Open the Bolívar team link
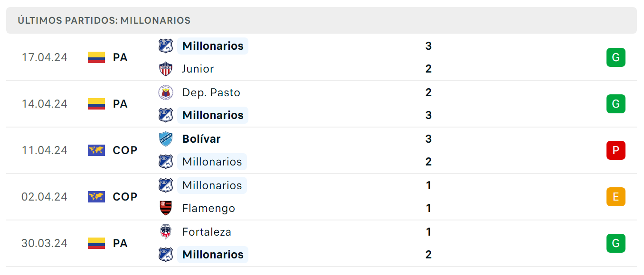 coord(201,139)
